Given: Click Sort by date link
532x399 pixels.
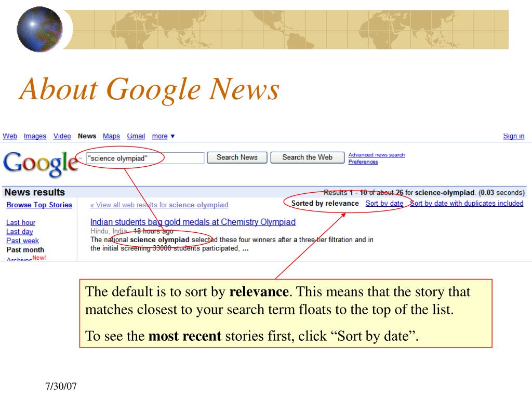Looking at the screenshot, I should click(x=384, y=203).
